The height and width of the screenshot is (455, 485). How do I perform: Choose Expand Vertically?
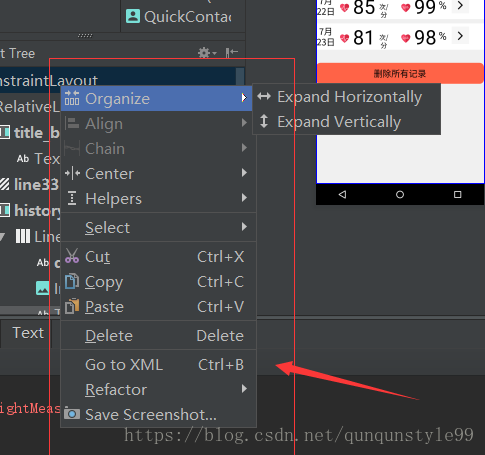coord(347,122)
